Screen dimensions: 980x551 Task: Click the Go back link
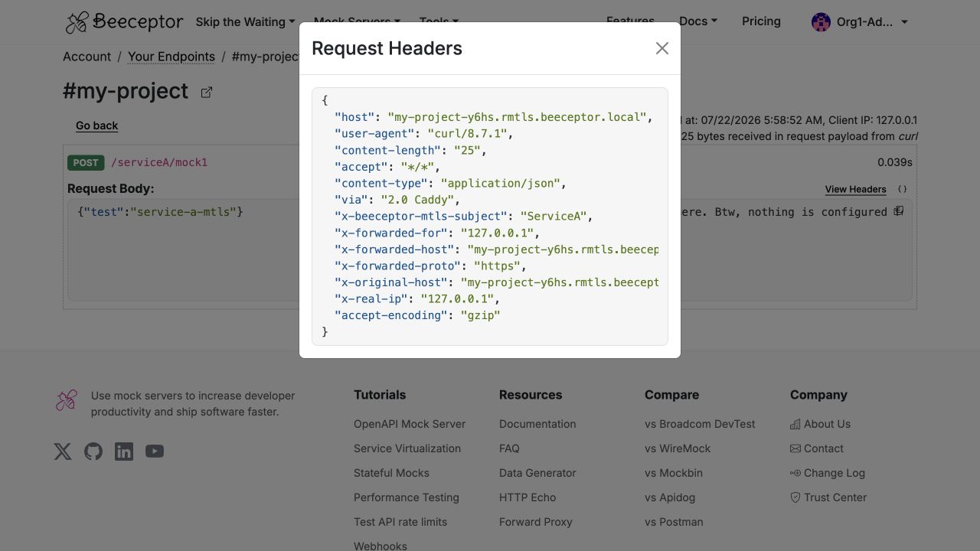click(97, 126)
